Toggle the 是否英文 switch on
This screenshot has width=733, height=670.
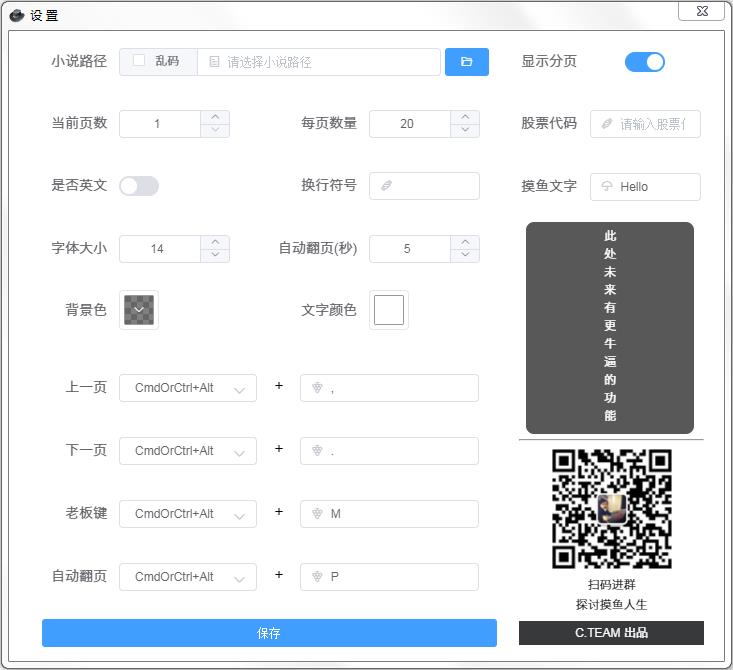click(x=139, y=186)
